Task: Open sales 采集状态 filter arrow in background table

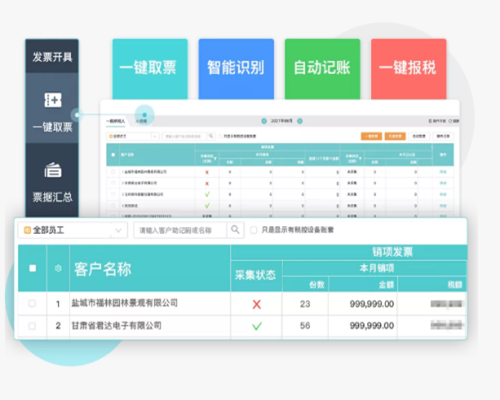Action: (215, 158)
